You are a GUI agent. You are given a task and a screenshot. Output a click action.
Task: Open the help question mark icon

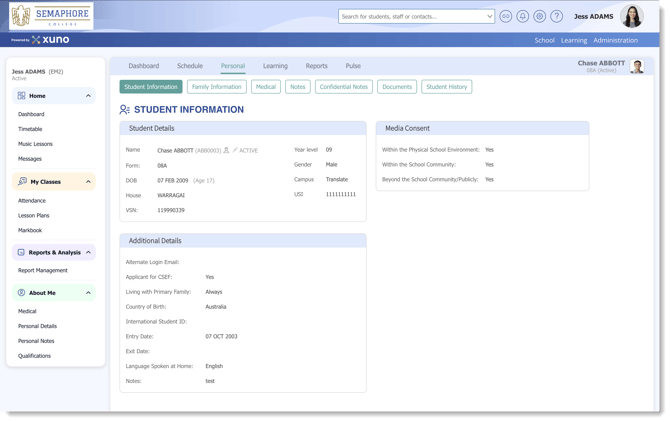[x=556, y=17]
